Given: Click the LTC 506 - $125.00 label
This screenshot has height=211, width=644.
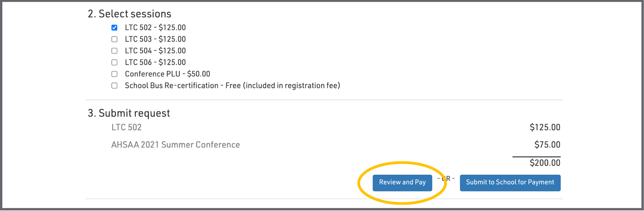Looking at the screenshot, I should click(x=155, y=62).
